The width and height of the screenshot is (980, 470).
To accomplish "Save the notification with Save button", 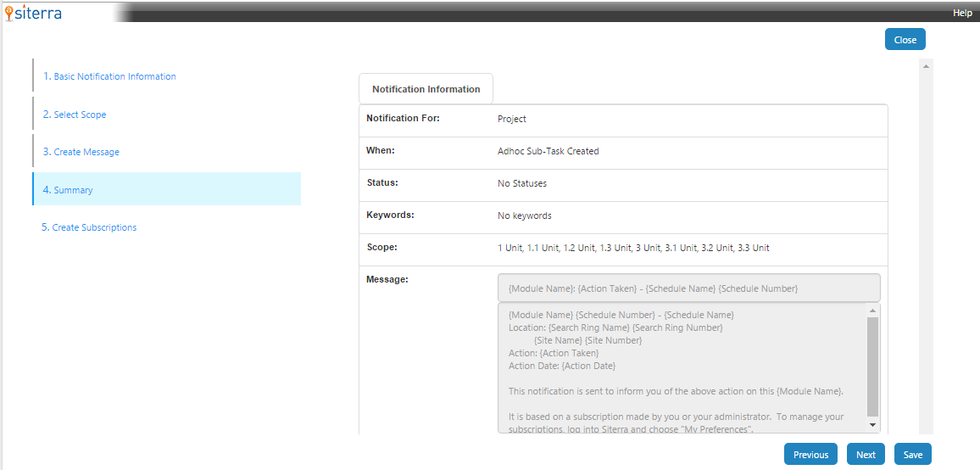I will click(912, 455).
